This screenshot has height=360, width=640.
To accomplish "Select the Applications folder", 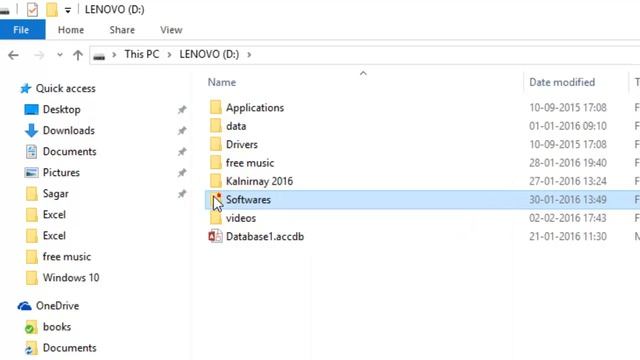I will (x=255, y=108).
